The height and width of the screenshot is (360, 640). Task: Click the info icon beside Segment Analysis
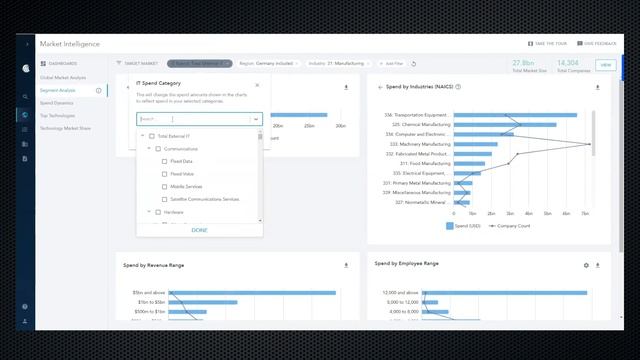point(98,91)
